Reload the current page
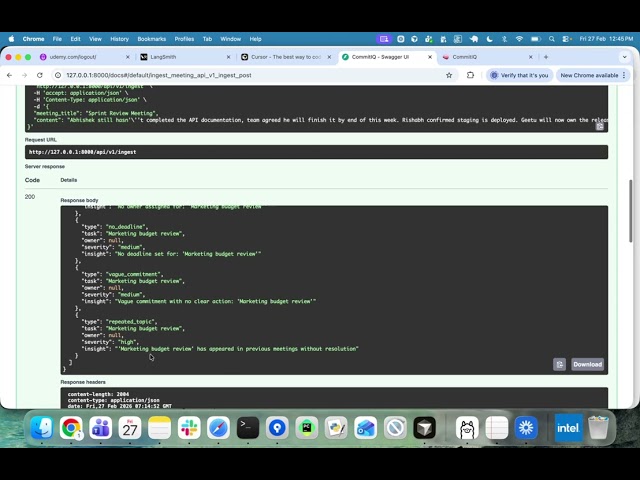The height and width of the screenshot is (480, 640). coord(40,75)
